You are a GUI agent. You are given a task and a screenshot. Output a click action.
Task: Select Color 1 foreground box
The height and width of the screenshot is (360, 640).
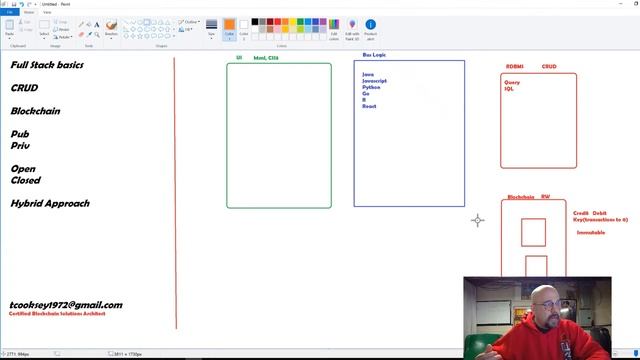(x=229, y=29)
